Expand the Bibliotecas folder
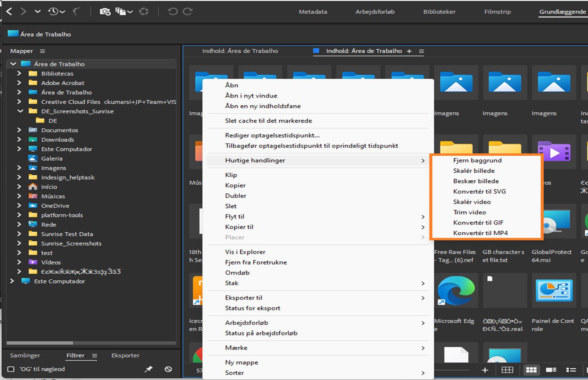Screen dimensions: 588x380 pyautogui.click(x=19, y=73)
